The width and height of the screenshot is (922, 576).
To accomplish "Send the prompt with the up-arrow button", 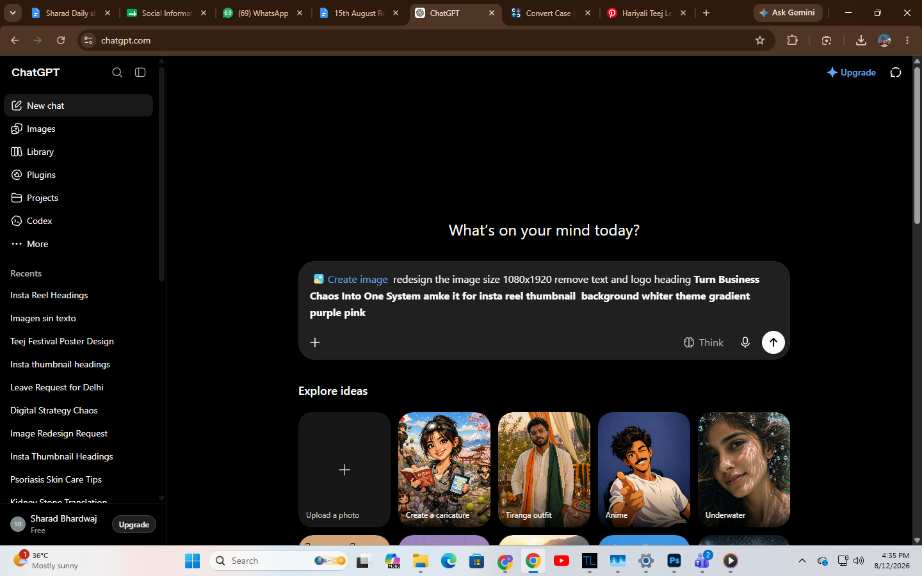I will point(773,342).
